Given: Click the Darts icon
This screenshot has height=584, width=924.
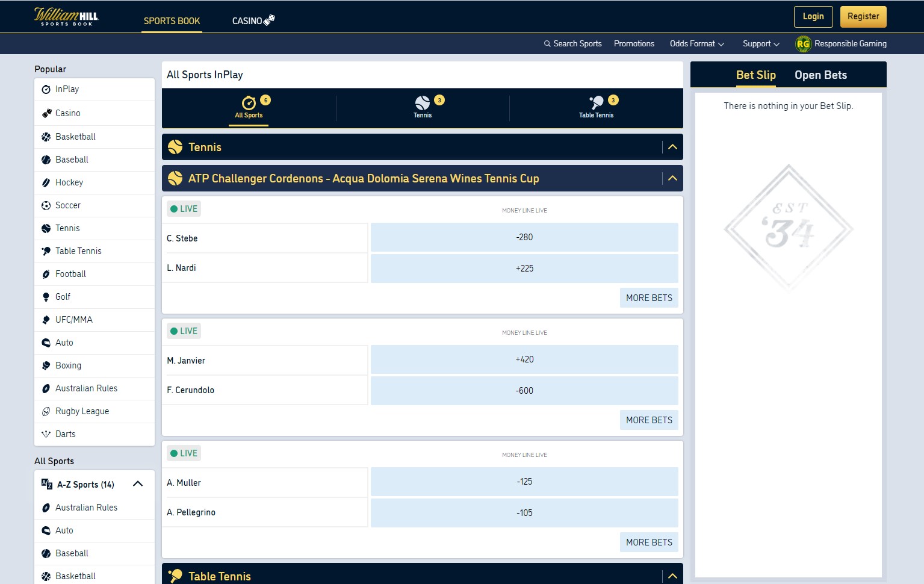Looking at the screenshot, I should pyautogui.click(x=46, y=434).
